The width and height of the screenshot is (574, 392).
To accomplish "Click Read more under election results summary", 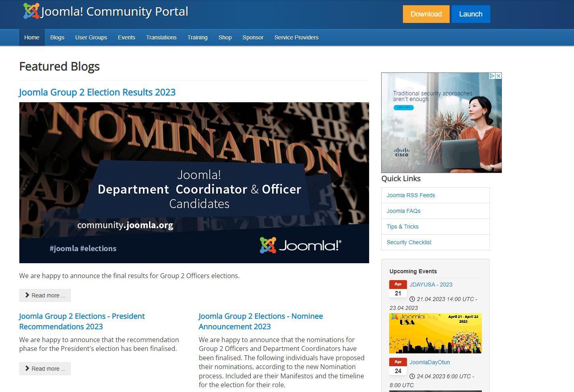I will (x=45, y=295).
